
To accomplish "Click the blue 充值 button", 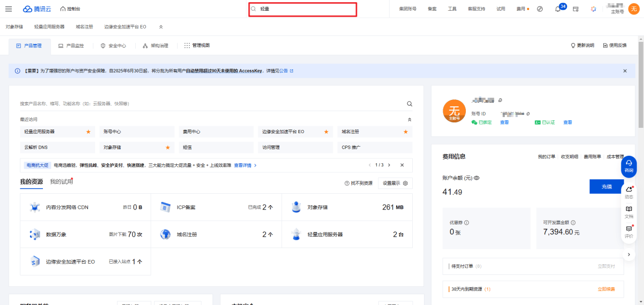I will [606, 186].
